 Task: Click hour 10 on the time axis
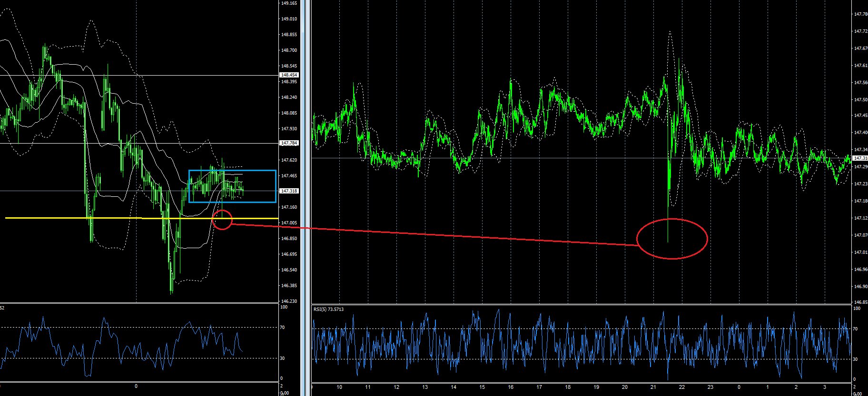tap(339, 387)
